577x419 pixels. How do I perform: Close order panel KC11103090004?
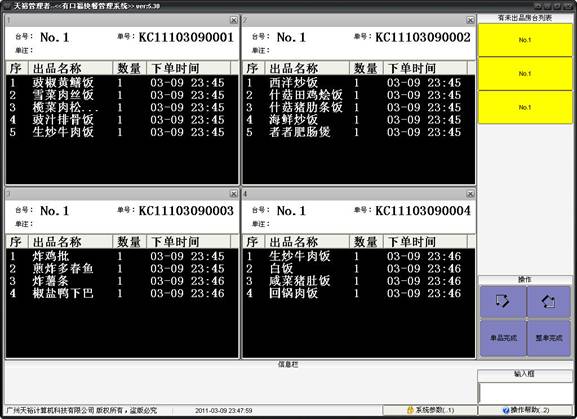pyautogui.click(x=470, y=194)
